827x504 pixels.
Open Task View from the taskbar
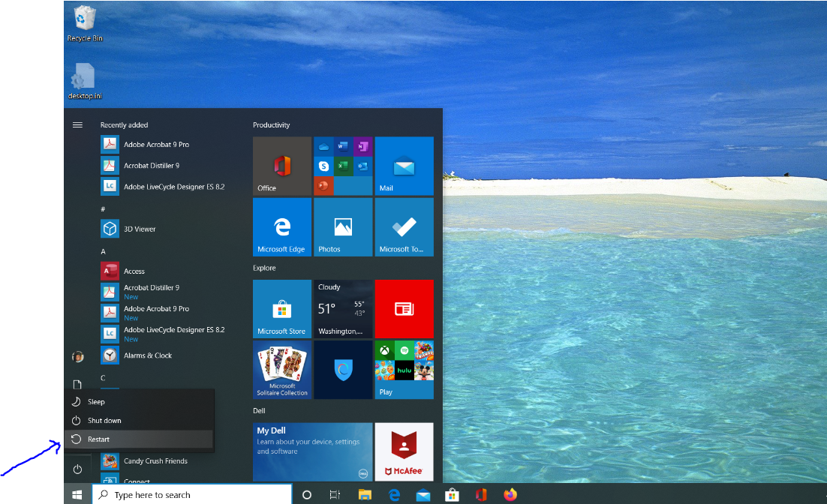pos(335,494)
